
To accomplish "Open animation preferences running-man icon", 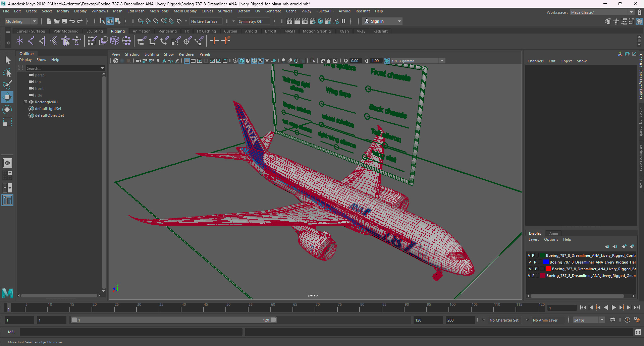I will pyautogui.click(x=637, y=320).
